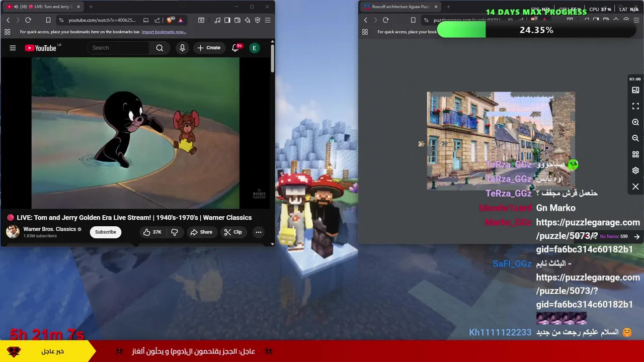Click the arrow next to No Name 599
This screenshot has width=644, height=362.
pos(637,236)
